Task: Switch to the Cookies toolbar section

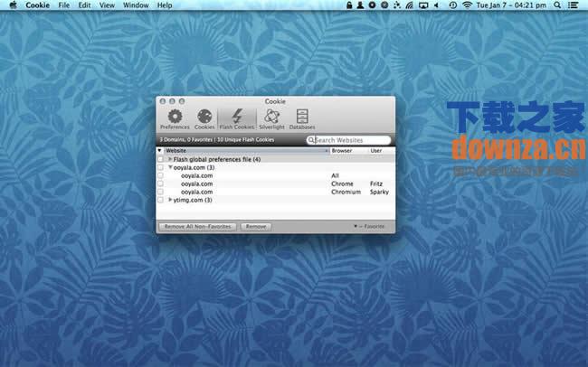Action: [204, 119]
